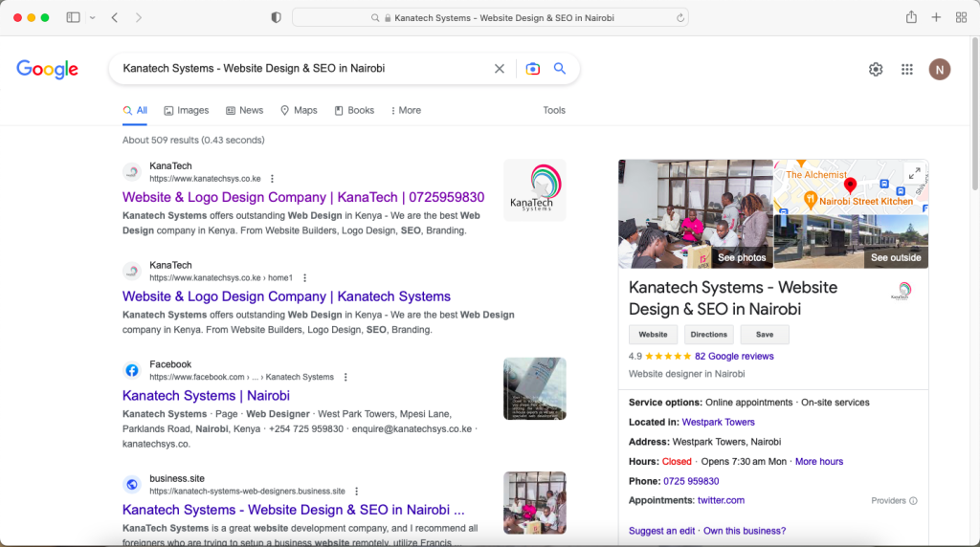
Task: Click the Facebook favicon icon
Action: tap(132, 370)
